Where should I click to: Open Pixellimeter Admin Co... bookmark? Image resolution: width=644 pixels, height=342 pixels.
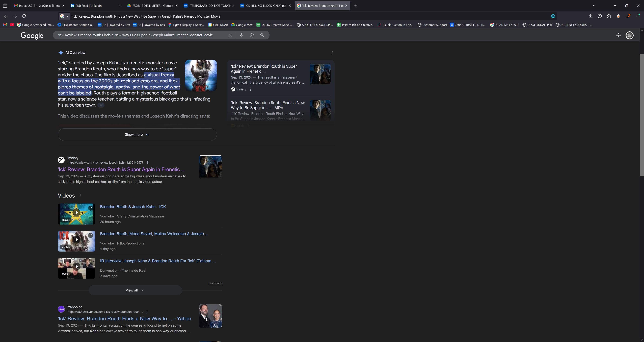(76, 25)
